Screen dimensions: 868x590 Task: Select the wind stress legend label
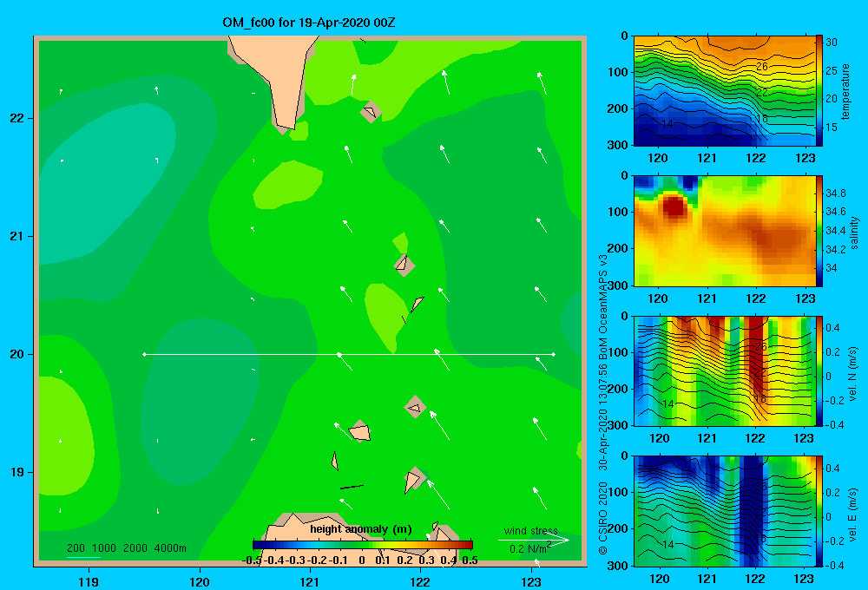pos(531,531)
